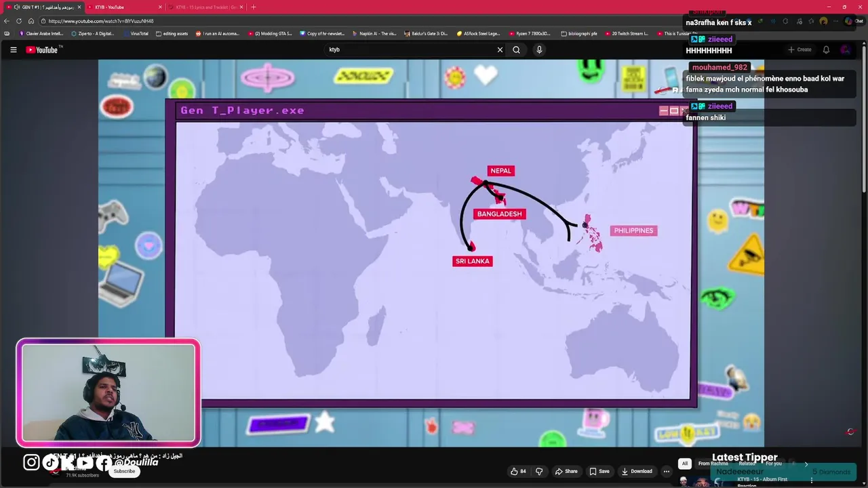This screenshot has height=488, width=868.
Task: Dislike the video with thumbs down
Action: pyautogui.click(x=539, y=471)
